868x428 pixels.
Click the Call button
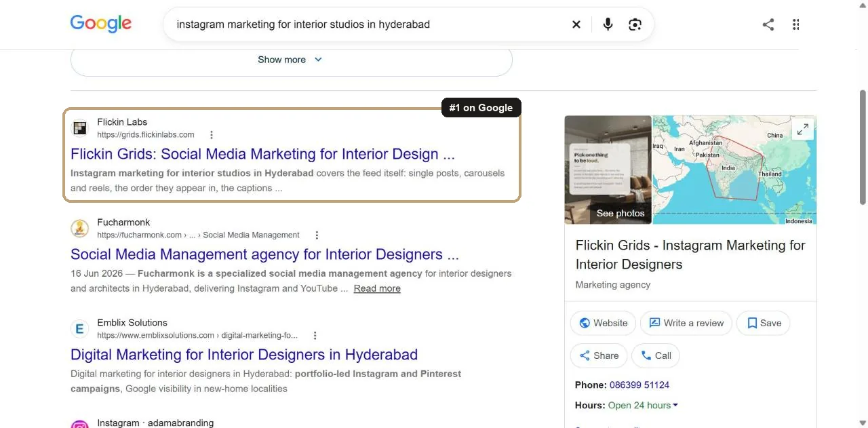[656, 355]
